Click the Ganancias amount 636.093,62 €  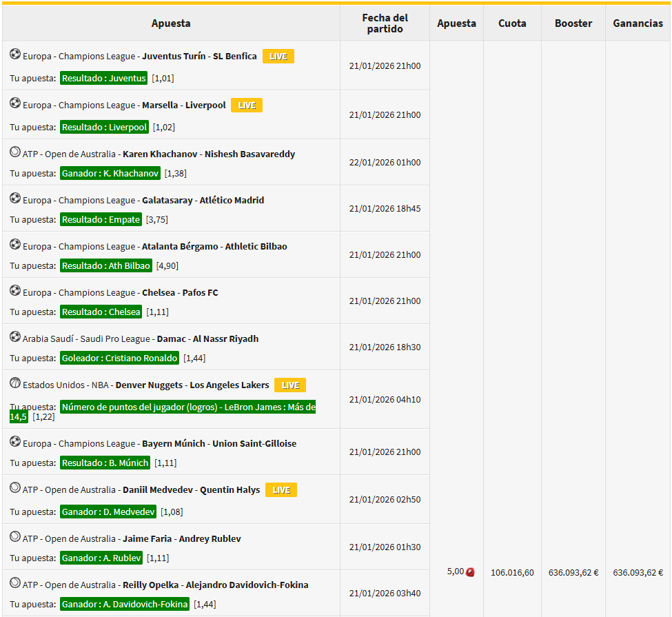pos(638,572)
